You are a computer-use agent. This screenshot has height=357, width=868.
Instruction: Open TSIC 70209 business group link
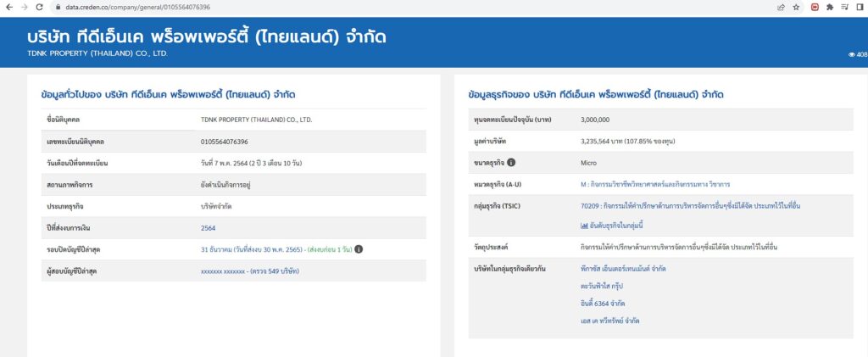691,206
